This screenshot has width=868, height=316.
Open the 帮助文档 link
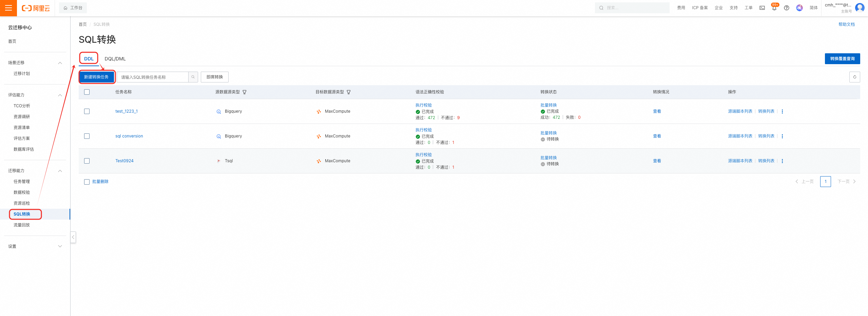coord(847,24)
